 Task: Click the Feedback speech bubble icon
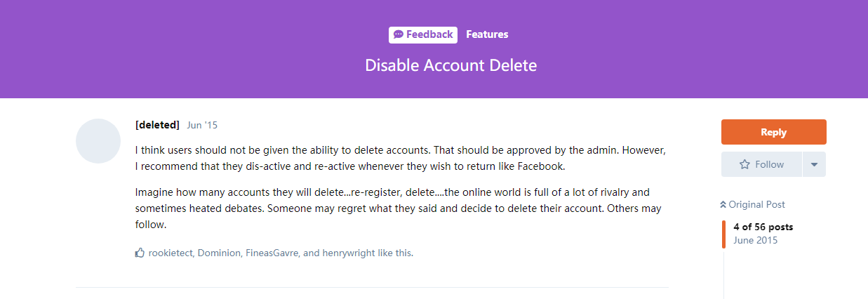[x=399, y=34]
